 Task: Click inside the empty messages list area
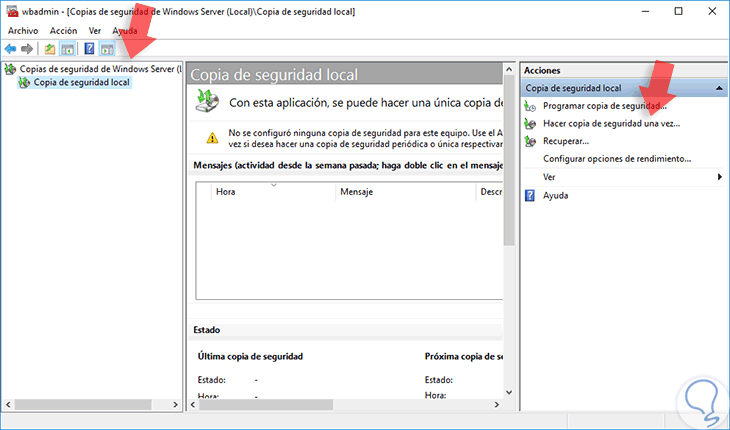pyautogui.click(x=349, y=250)
